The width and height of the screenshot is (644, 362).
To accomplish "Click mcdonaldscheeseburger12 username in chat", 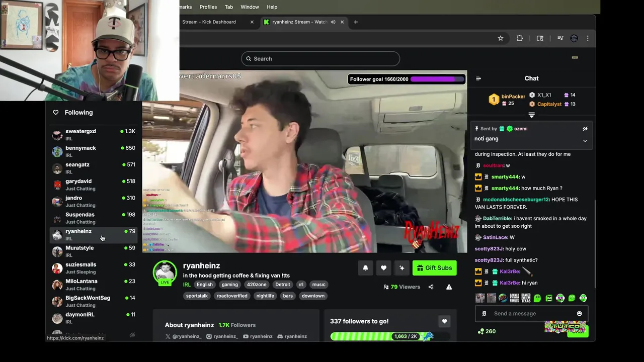I will pos(516,200).
